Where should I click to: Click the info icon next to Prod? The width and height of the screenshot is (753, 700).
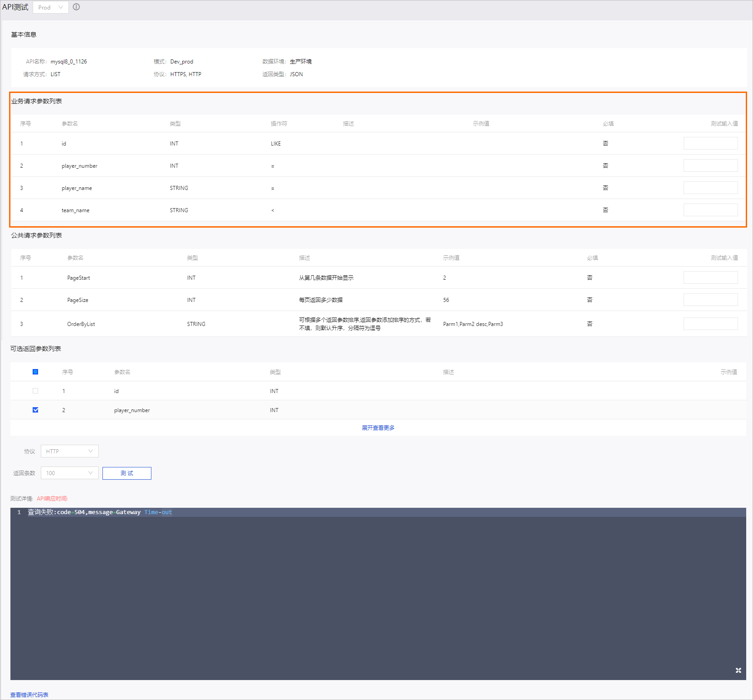pos(76,7)
